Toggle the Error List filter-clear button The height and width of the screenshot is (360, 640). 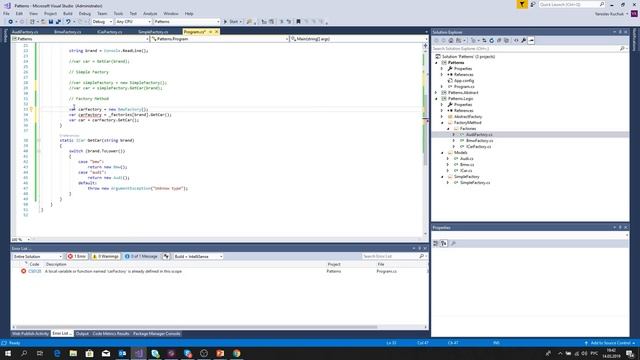coord(166,256)
